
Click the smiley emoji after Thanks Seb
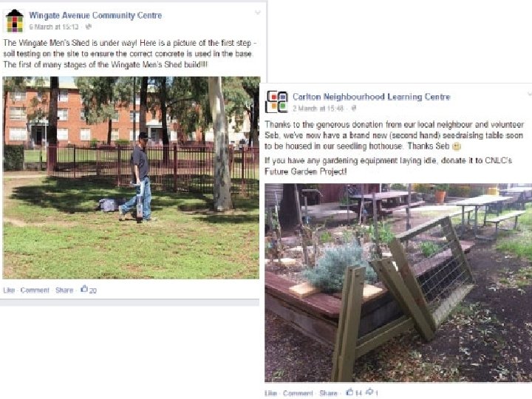pos(457,146)
